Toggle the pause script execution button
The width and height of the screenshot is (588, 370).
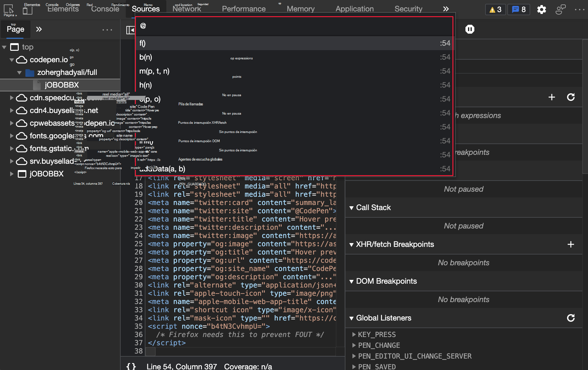470,29
